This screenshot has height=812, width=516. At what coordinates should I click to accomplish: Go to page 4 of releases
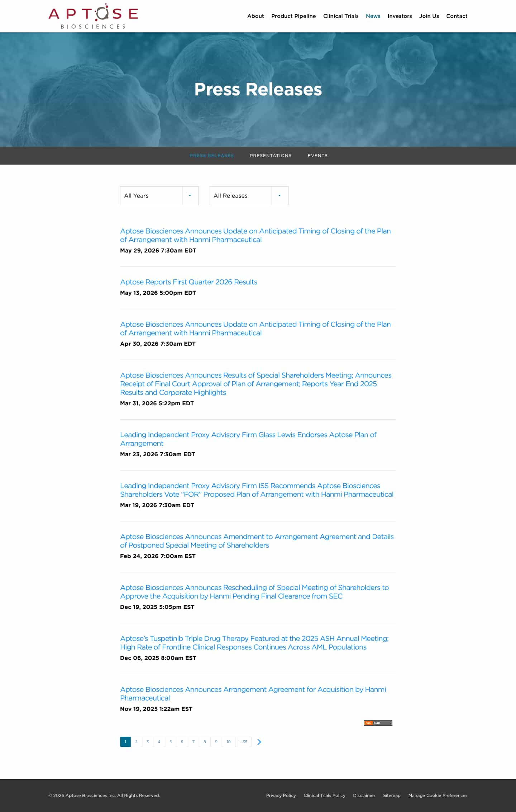pyautogui.click(x=159, y=742)
